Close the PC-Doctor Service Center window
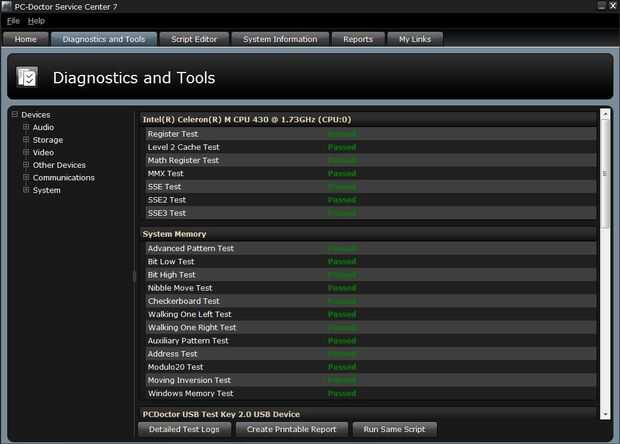The image size is (620, 444). click(x=612, y=6)
